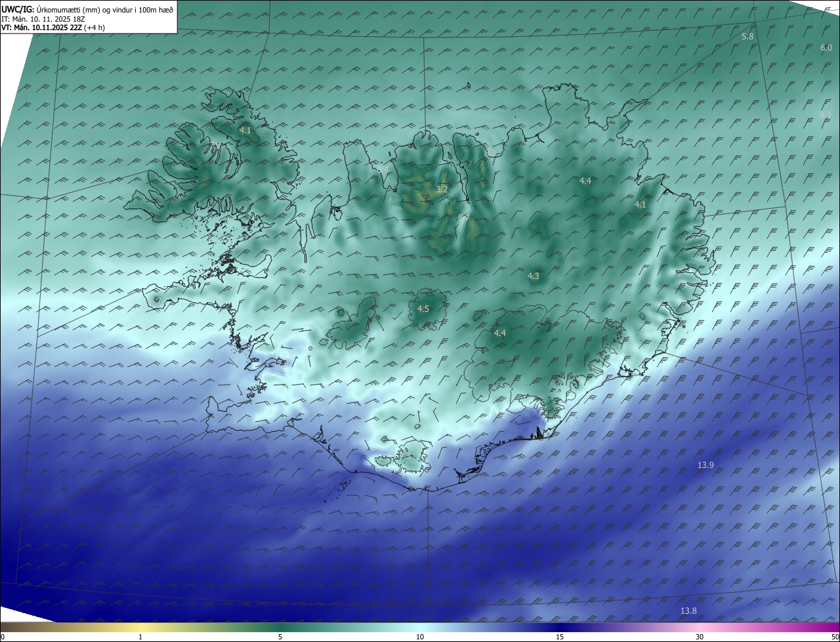Click the 0 tick label on the color scale
840x642 pixels.
pos(2,637)
